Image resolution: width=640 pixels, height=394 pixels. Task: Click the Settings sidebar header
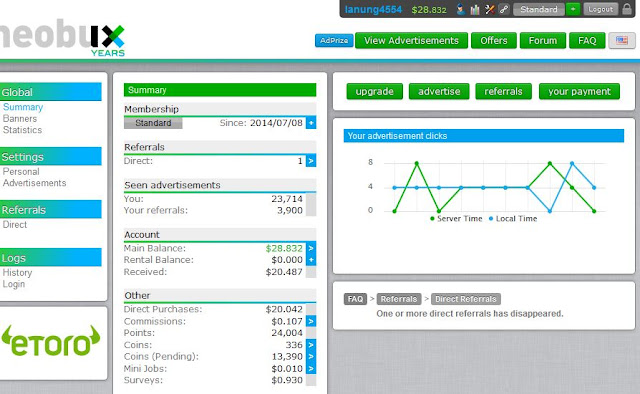[x=51, y=156]
